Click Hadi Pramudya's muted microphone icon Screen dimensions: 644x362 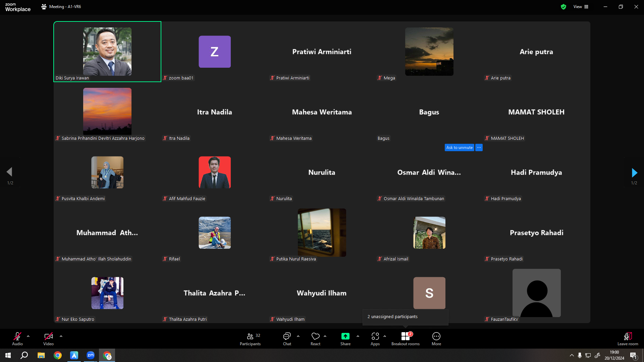pyautogui.click(x=487, y=198)
